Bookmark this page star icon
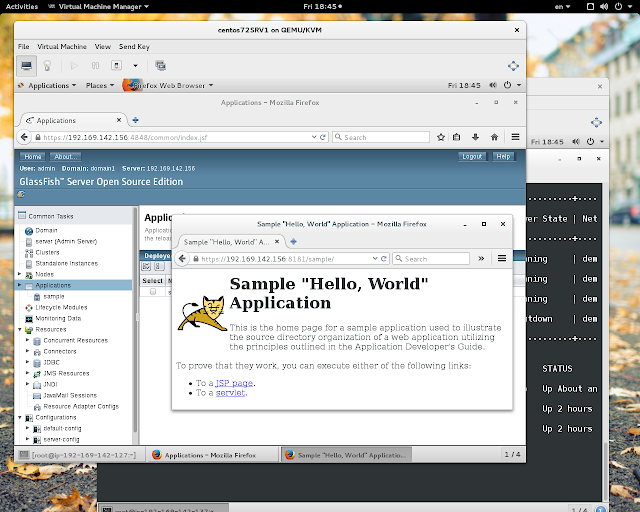640x512 pixels. (441, 137)
